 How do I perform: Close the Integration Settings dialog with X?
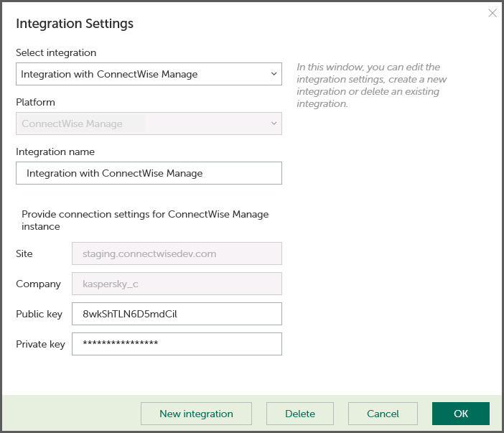492,13
